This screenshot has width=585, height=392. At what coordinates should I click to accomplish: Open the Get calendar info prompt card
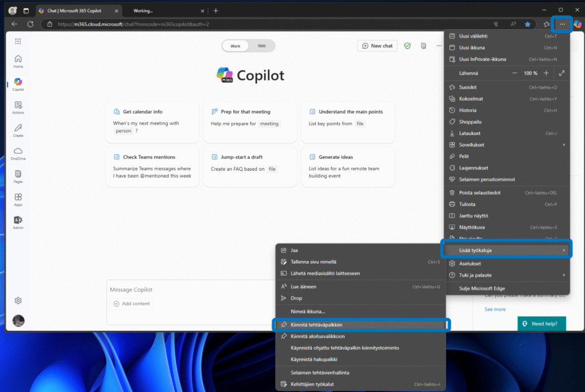(152, 122)
